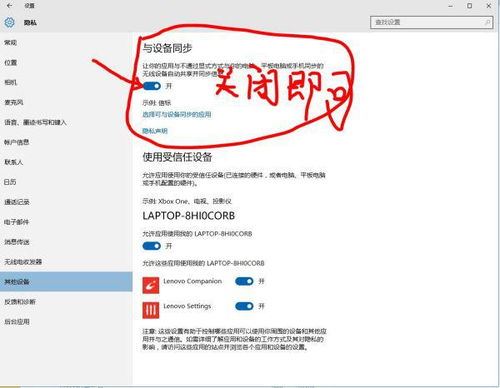Click the Lenovo Companion app label
This screenshot has width=500, height=388.
coord(192,281)
